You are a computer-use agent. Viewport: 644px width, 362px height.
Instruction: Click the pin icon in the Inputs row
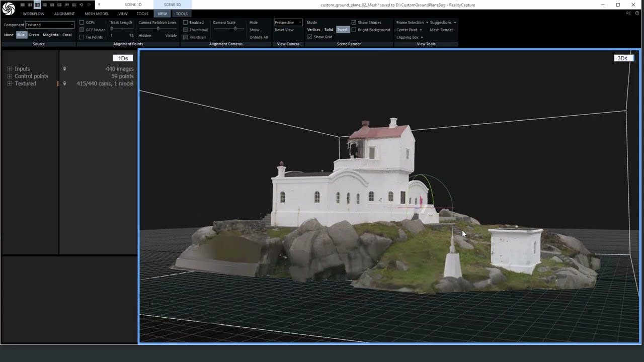[64, 69]
